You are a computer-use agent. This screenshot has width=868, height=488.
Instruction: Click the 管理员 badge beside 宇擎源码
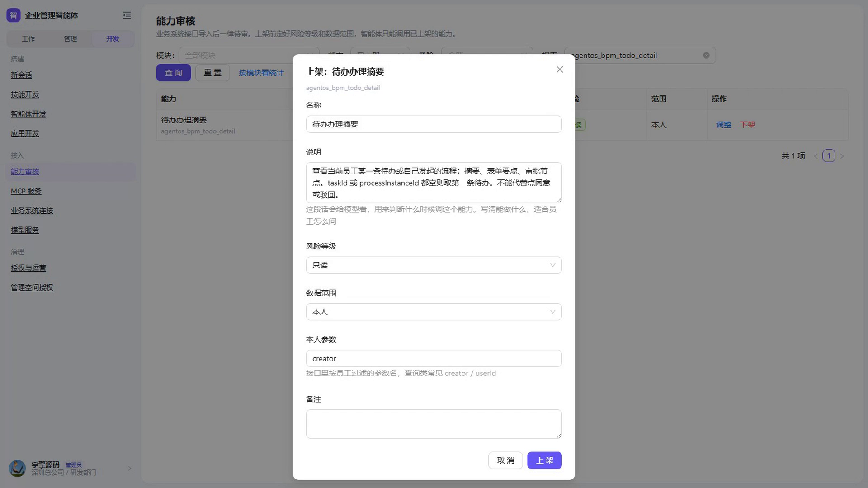click(x=74, y=465)
